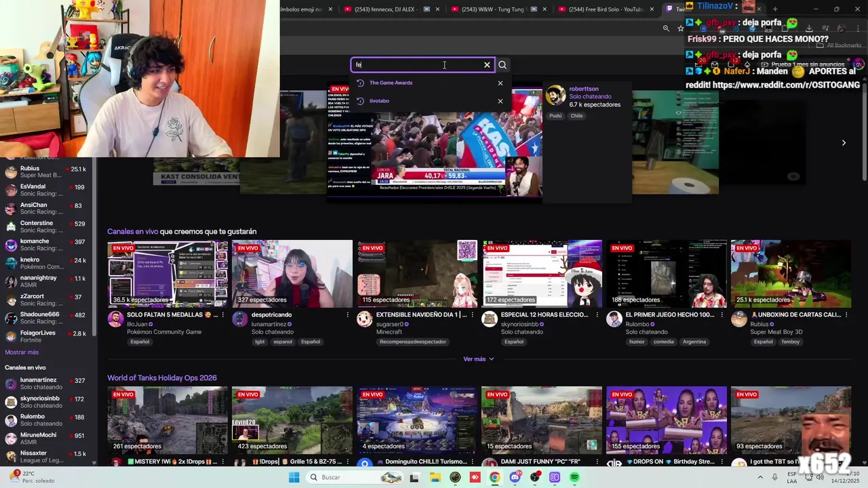
Task: Remove 'tivotabo' from search history
Action: point(500,101)
